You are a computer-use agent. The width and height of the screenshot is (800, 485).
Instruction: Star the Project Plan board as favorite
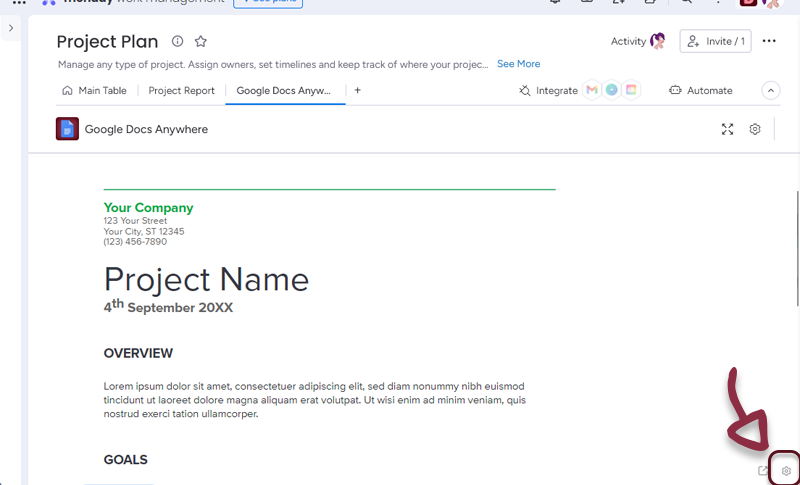click(201, 41)
